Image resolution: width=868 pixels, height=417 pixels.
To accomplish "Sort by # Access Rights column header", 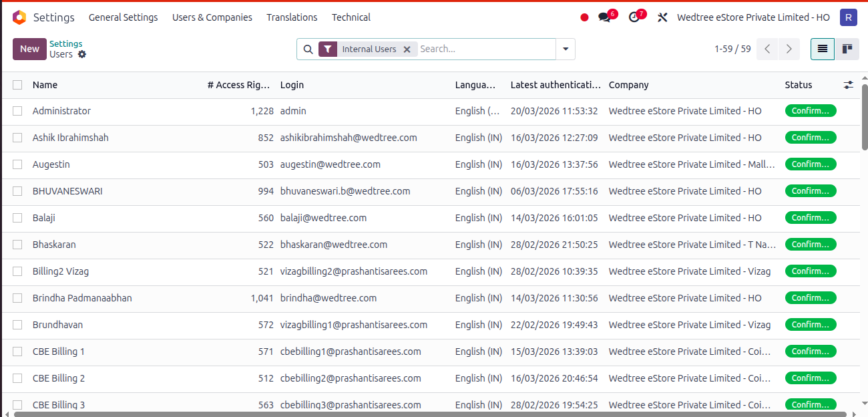I will pos(238,85).
